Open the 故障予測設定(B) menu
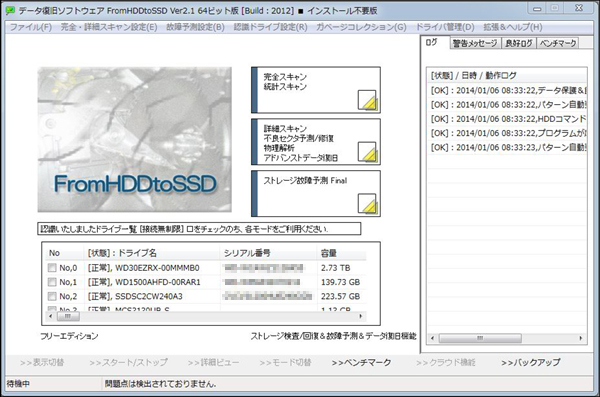This screenshot has width=600, height=397. coord(195,27)
